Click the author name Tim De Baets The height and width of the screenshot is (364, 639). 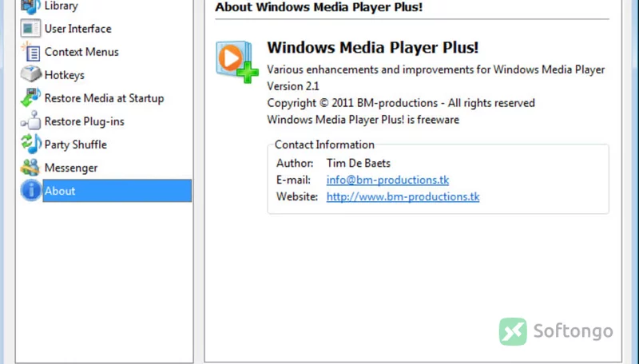358,164
